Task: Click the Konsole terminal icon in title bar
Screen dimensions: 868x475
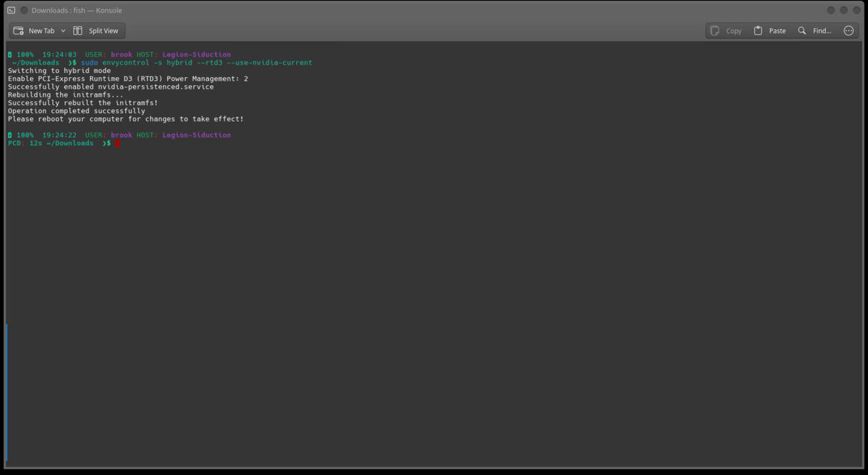Action: pyautogui.click(x=11, y=10)
